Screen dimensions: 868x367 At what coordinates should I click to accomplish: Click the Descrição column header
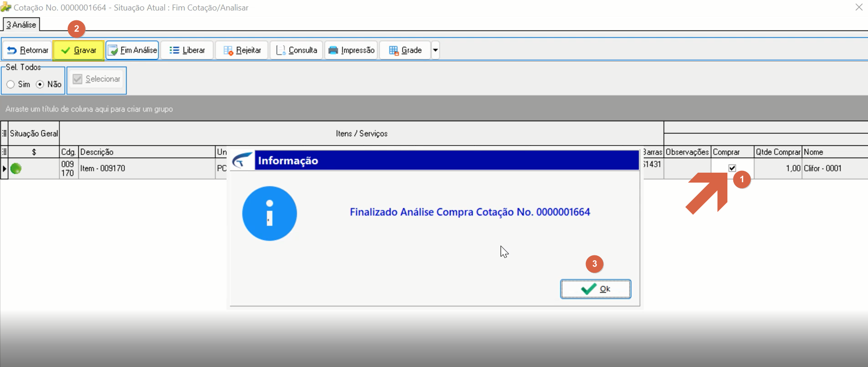click(x=147, y=152)
